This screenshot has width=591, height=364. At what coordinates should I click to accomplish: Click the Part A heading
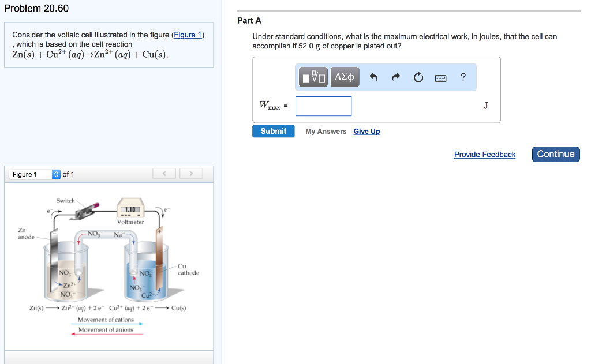click(249, 21)
